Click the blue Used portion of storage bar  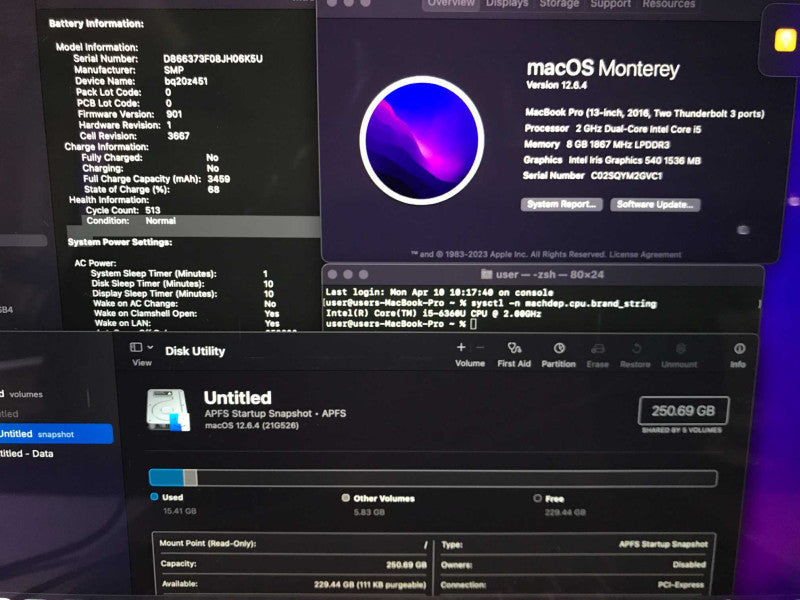166,478
